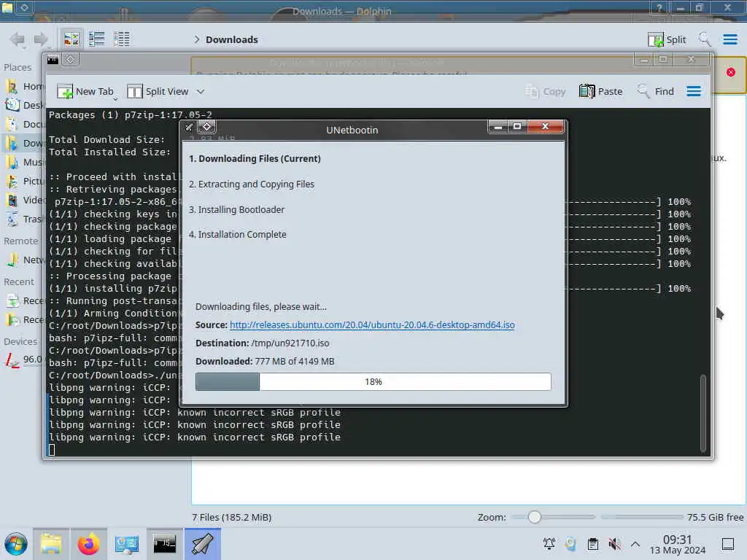
Task: Switch Dolphin to Icons view mode
Action: pyautogui.click(x=71, y=39)
